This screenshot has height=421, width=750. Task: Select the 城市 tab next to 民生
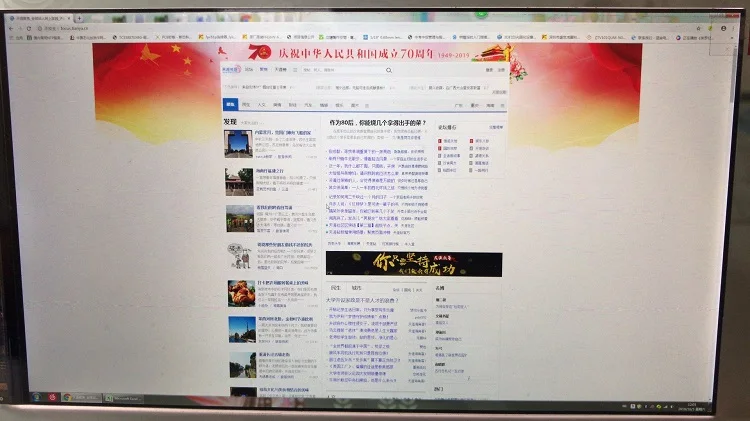pos(357,288)
